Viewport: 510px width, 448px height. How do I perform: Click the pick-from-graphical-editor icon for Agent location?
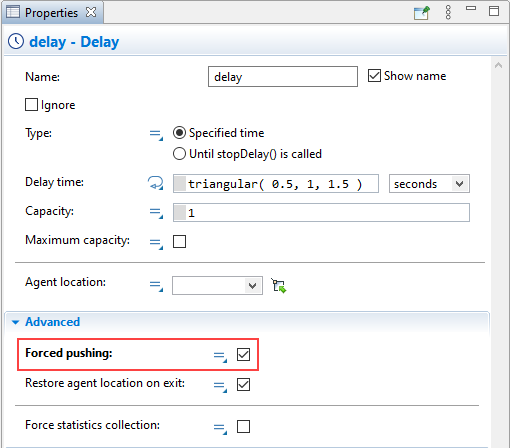279,286
